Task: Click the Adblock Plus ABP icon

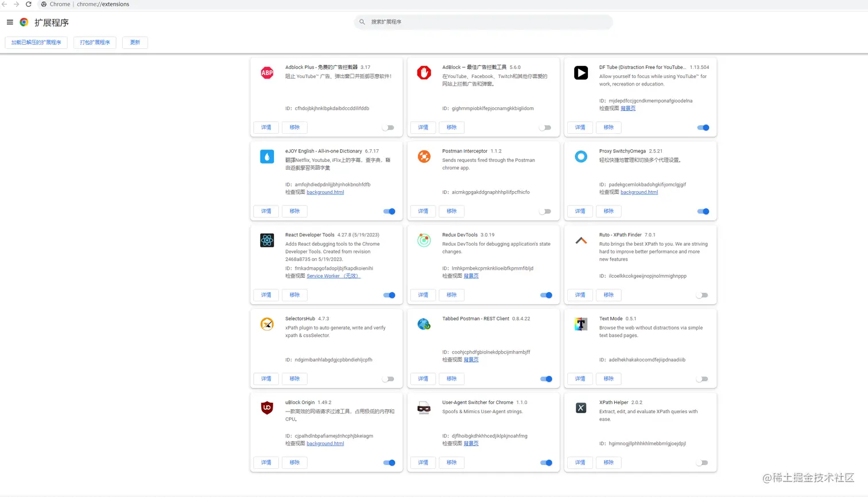Action: point(267,73)
